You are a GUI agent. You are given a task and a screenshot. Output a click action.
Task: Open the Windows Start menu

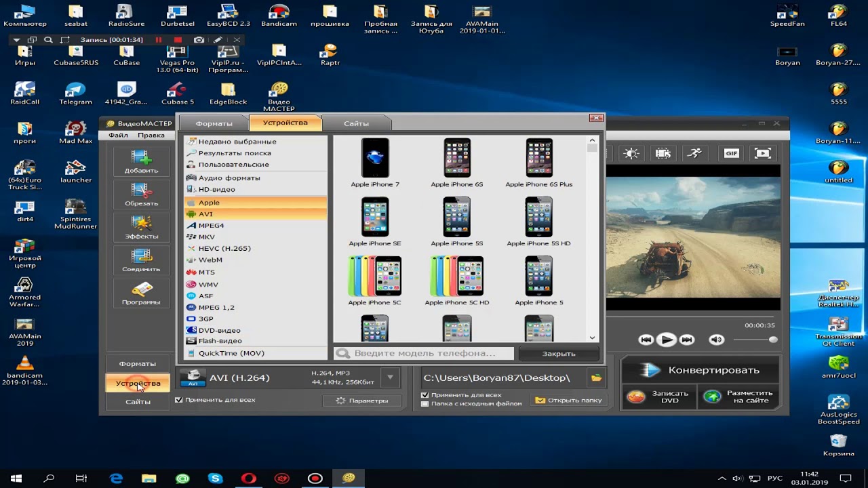(x=16, y=478)
